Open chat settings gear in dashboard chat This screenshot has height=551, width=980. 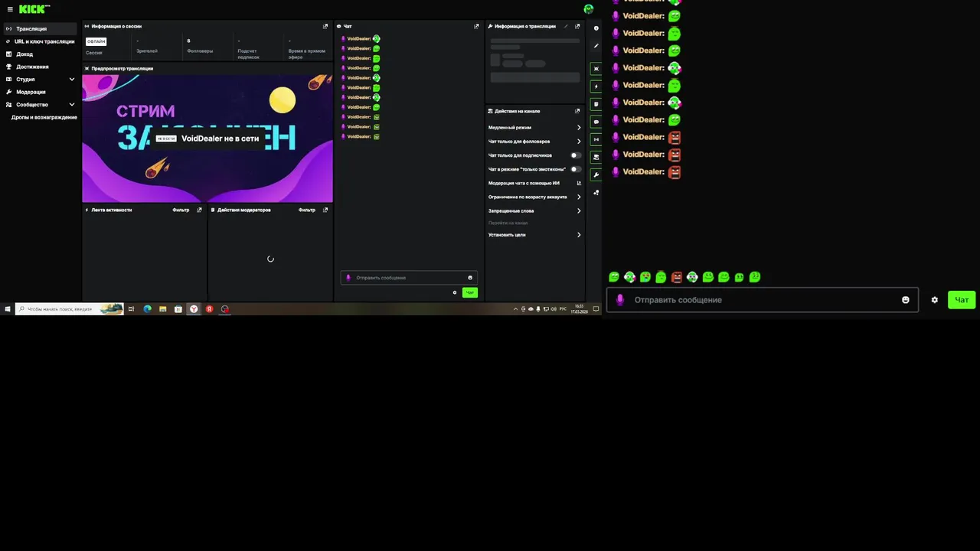tap(454, 292)
